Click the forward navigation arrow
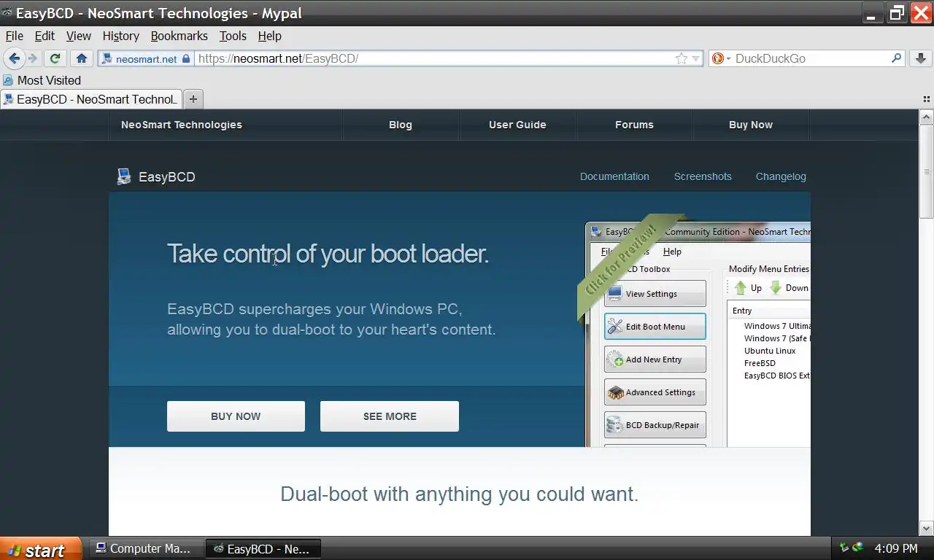934x560 pixels. click(x=32, y=58)
